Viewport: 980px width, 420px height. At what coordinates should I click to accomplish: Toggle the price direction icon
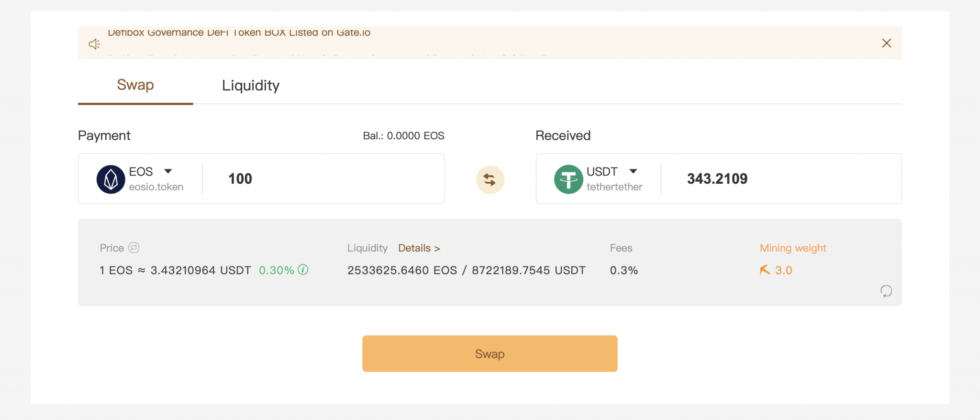pyautogui.click(x=134, y=248)
